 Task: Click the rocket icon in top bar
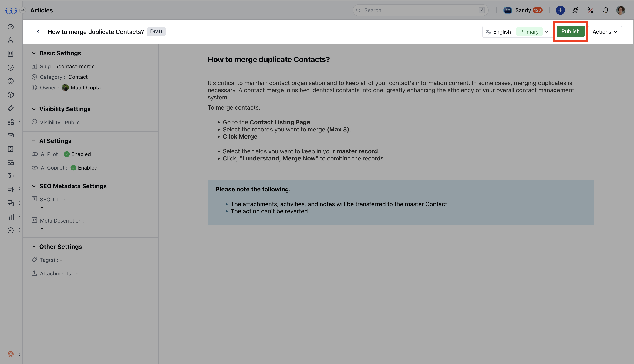[575, 10]
